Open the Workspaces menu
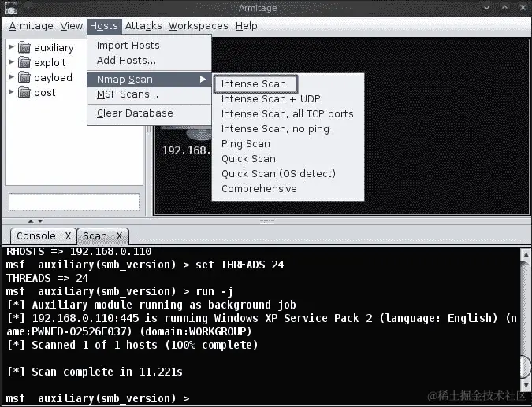The height and width of the screenshot is (407, 532). click(x=199, y=26)
